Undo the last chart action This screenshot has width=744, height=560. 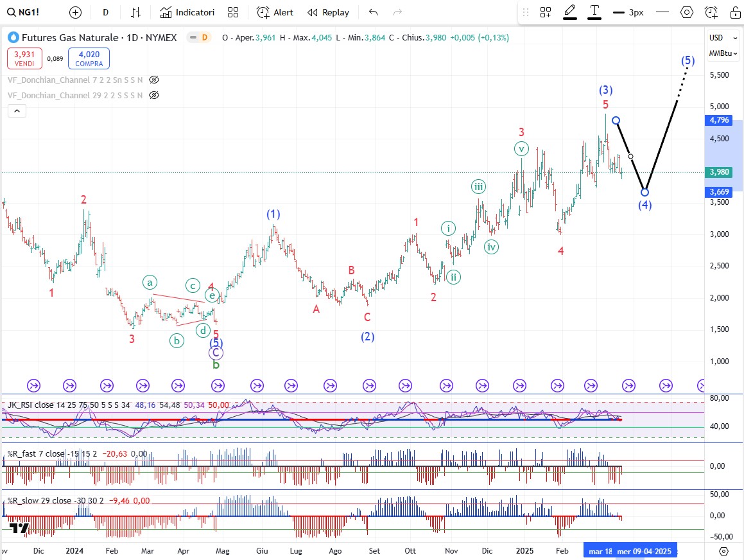pyautogui.click(x=374, y=12)
